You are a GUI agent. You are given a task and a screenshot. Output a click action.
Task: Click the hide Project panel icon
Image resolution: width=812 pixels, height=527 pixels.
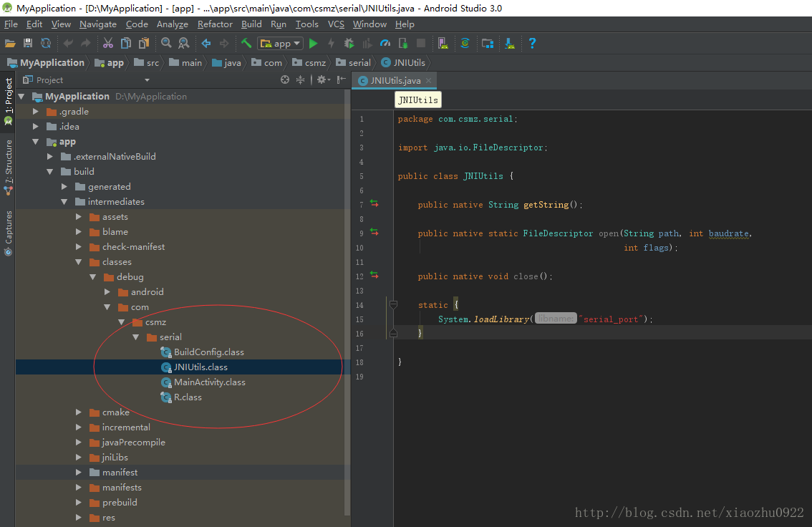(x=341, y=79)
